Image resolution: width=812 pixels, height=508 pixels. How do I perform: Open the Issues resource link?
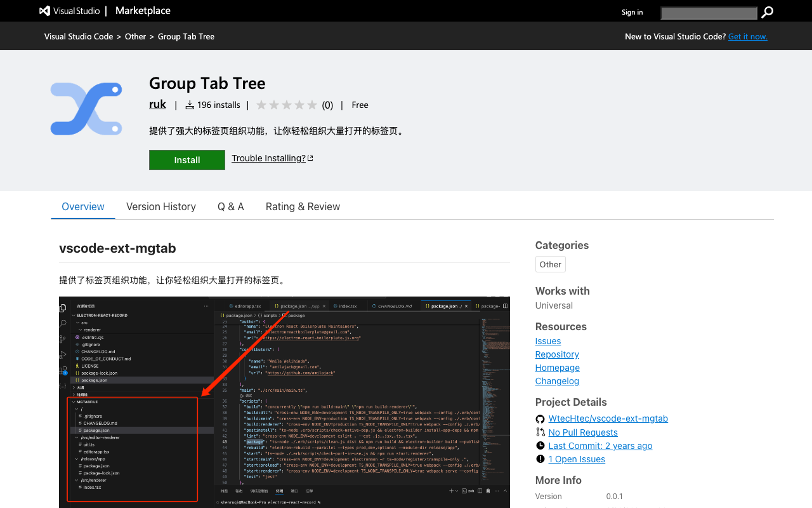(x=548, y=341)
